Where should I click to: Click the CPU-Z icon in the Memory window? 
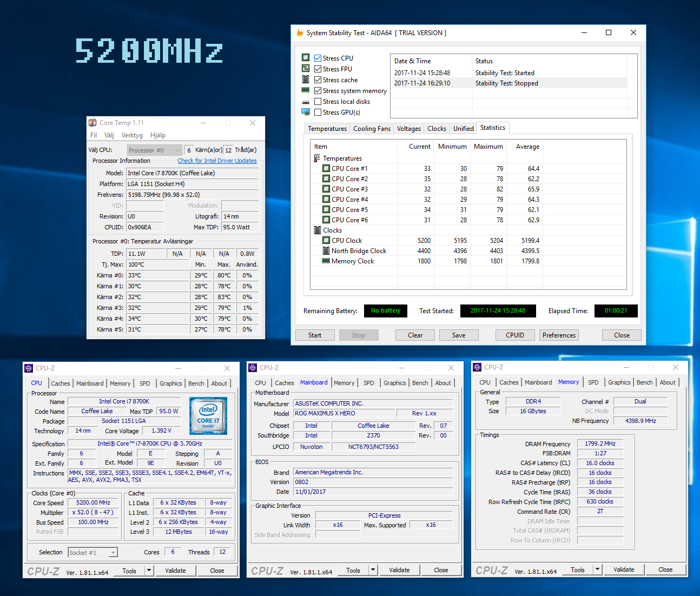[x=477, y=367]
